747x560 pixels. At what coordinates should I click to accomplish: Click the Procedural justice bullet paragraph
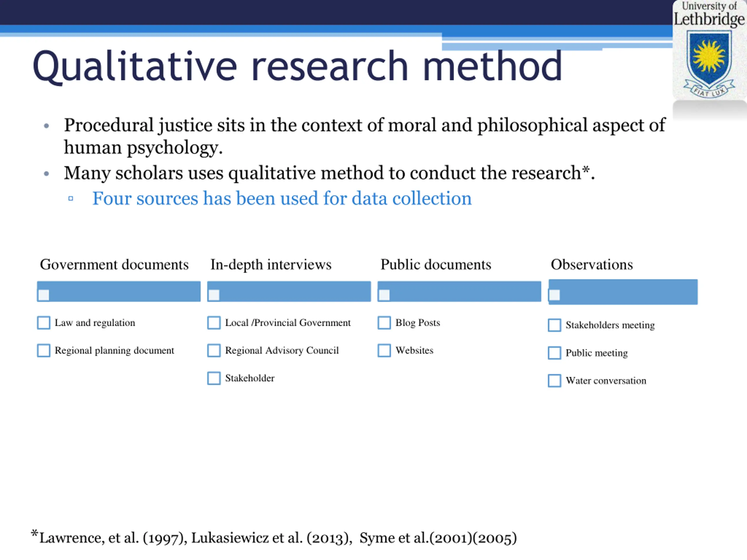pos(365,136)
